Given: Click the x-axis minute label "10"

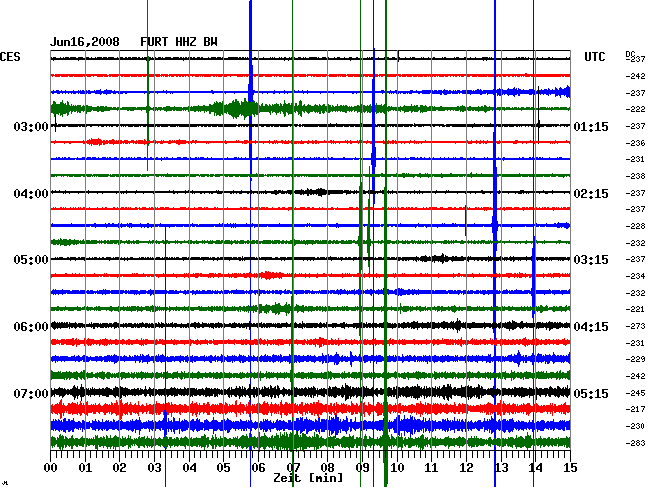Looking at the screenshot, I should (397, 468).
